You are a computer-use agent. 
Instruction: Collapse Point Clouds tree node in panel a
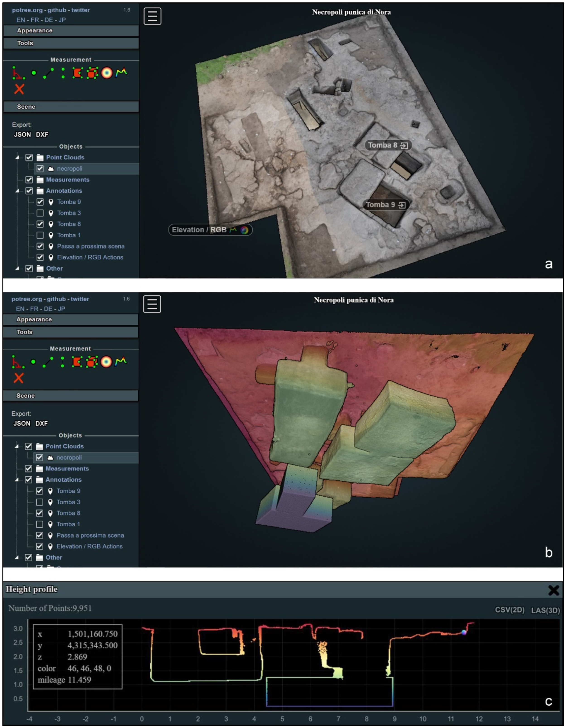click(x=17, y=157)
